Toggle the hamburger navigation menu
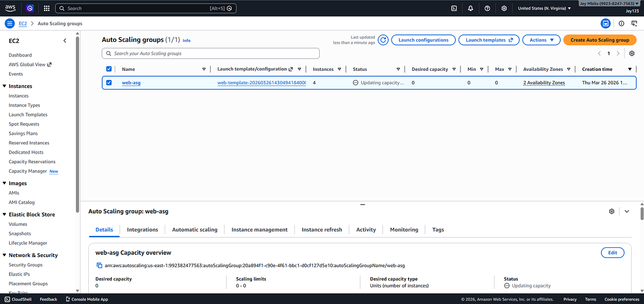Viewport: 644px width, 304px height. [10, 23]
